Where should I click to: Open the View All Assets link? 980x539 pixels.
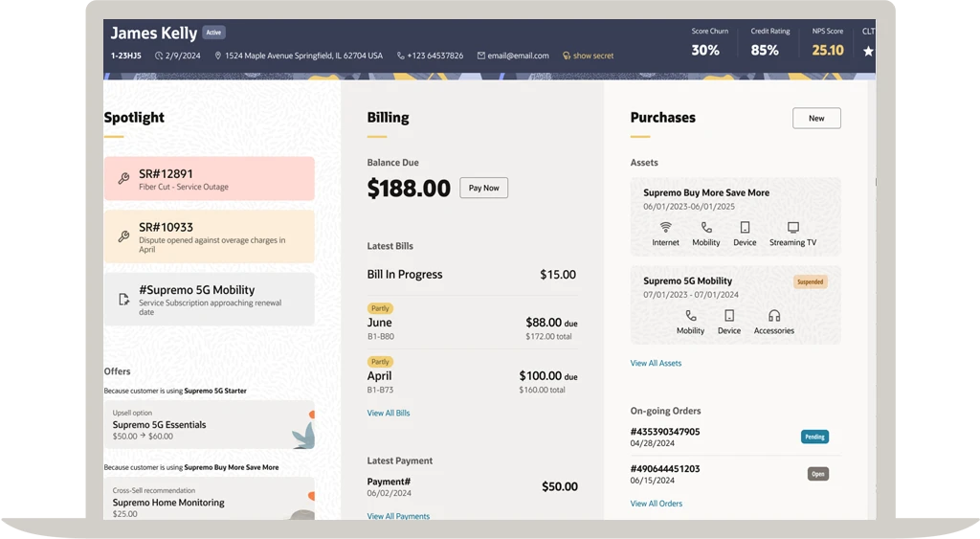(x=656, y=364)
